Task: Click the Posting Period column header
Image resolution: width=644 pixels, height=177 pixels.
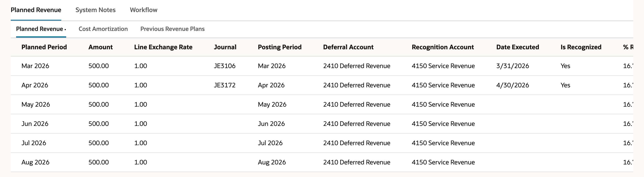Action: 280,47
